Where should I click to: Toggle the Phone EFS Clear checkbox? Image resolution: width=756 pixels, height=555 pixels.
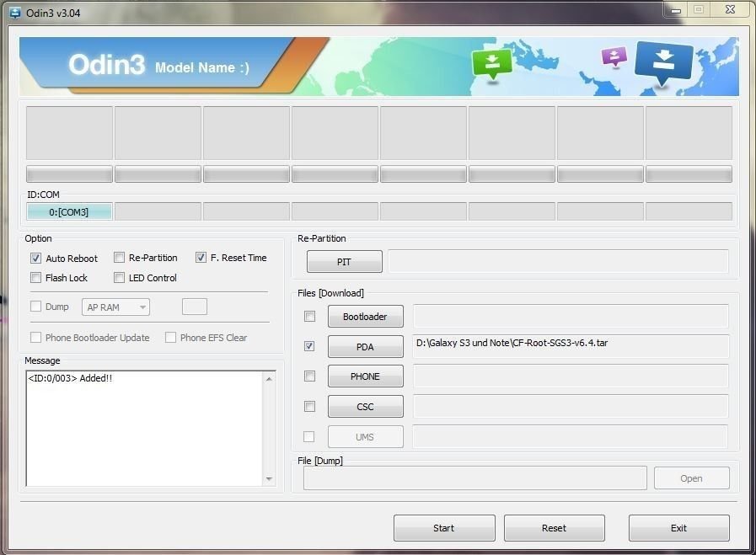[x=170, y=337]
